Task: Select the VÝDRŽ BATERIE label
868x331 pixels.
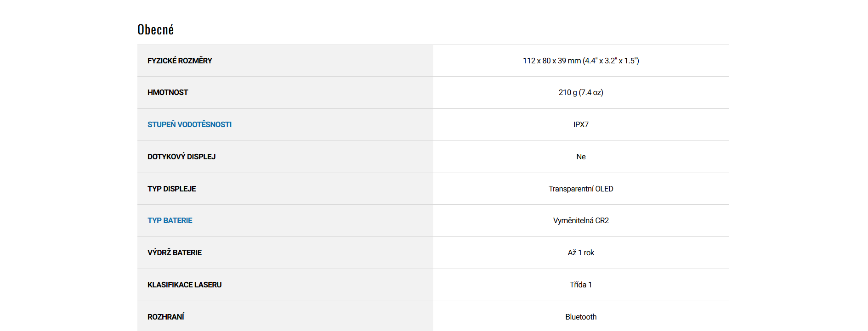Action: point(175,252)
